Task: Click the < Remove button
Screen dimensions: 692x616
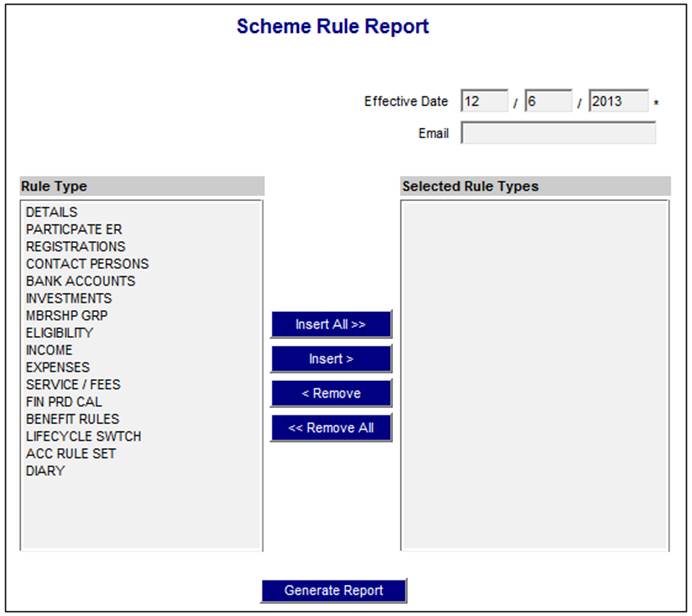Action: [331, 393]
